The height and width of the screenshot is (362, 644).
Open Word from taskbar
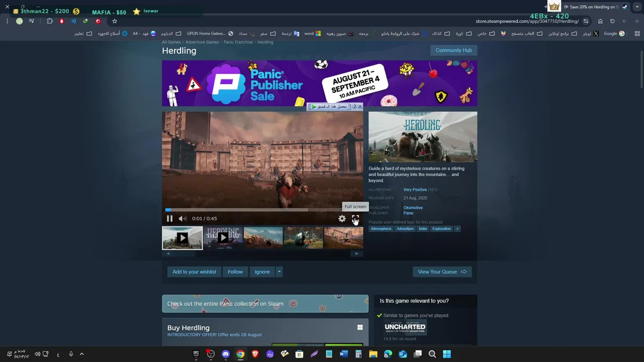point(344,354)
